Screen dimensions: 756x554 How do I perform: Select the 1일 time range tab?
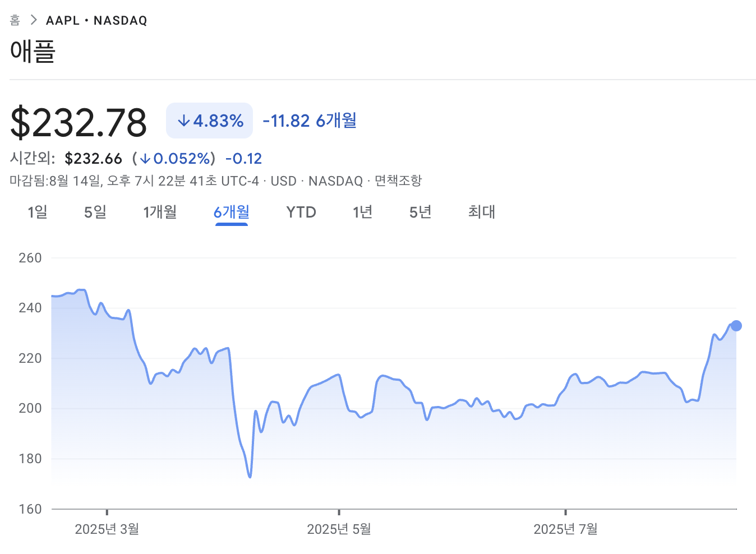click(x=38, y=212)
